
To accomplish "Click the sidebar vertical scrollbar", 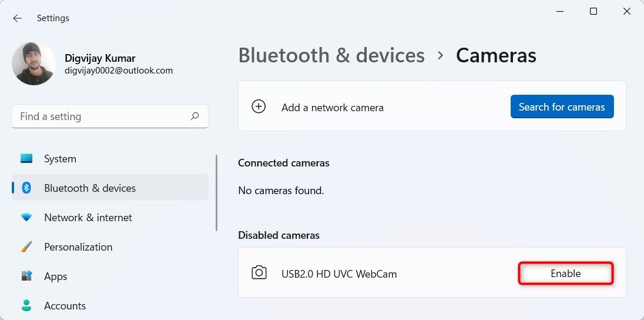I will (217, 193).
